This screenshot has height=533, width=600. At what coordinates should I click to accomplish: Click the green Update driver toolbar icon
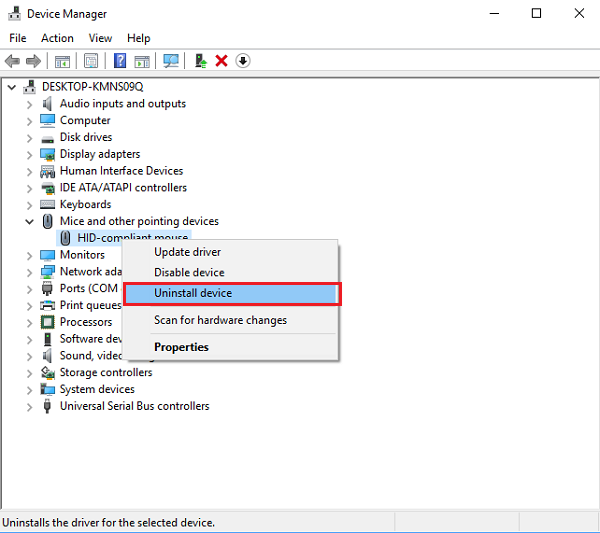[x=201, y=61]
